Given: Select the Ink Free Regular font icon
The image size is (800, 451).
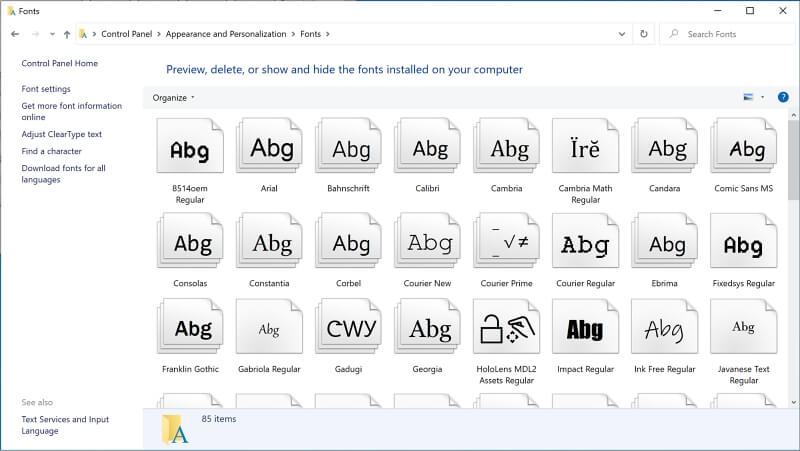Looking at the screenshot, I should pos(664,327).
